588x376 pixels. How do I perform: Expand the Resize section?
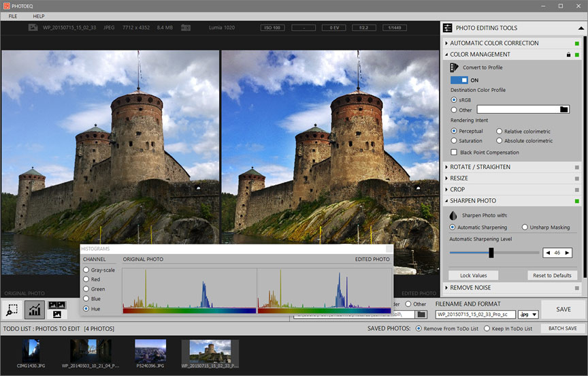446,178
